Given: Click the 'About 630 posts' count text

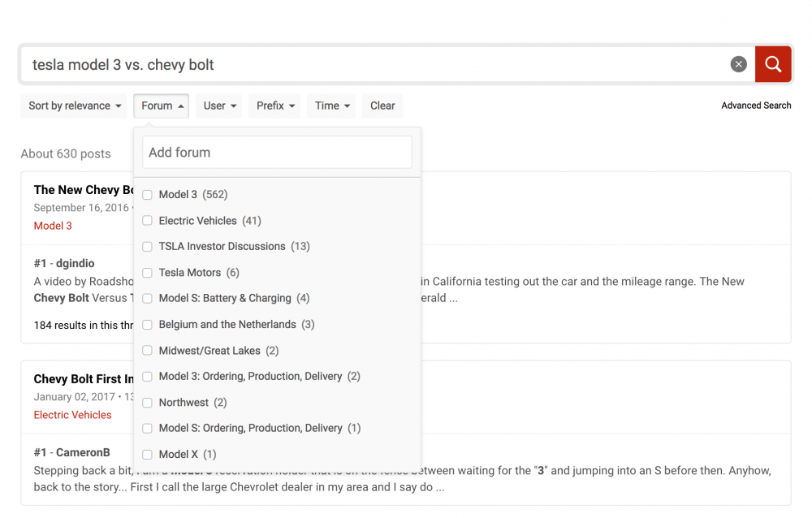Looking at the screenshot, I should coord(66,153).
